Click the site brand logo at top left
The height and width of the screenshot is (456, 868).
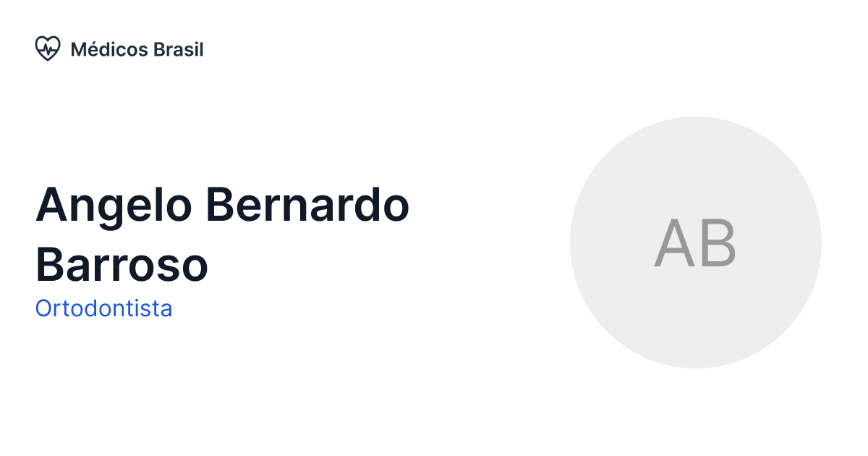[x=48, y=49]
